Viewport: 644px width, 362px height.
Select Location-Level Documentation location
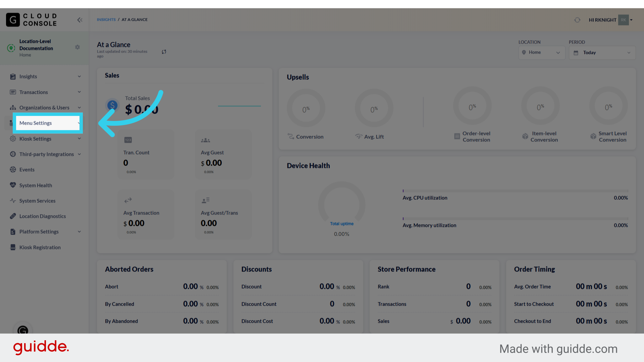[x=36, y=45]
